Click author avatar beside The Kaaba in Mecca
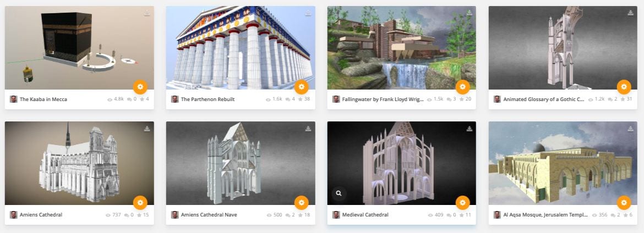The height and width of the screenshot is (233, 644). coord(14,99)
